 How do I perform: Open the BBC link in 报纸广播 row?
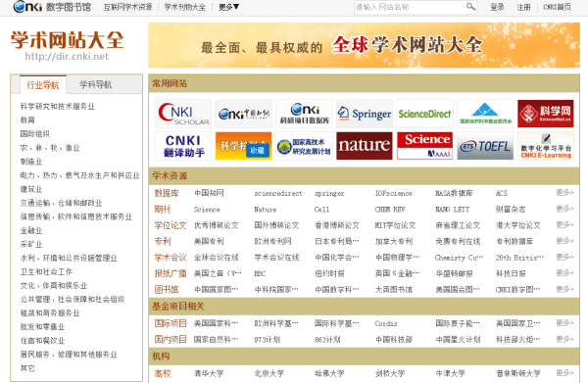click(x=260, y=274)
